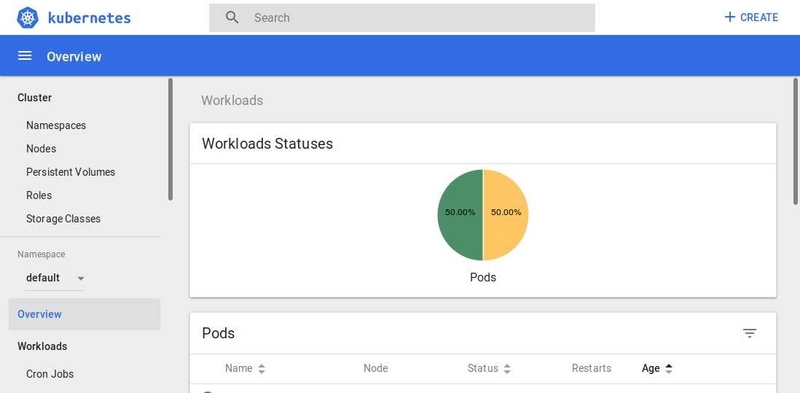Go to Nodes in sidebar
This screenshot has height=393, width=800.
(41, 149)
